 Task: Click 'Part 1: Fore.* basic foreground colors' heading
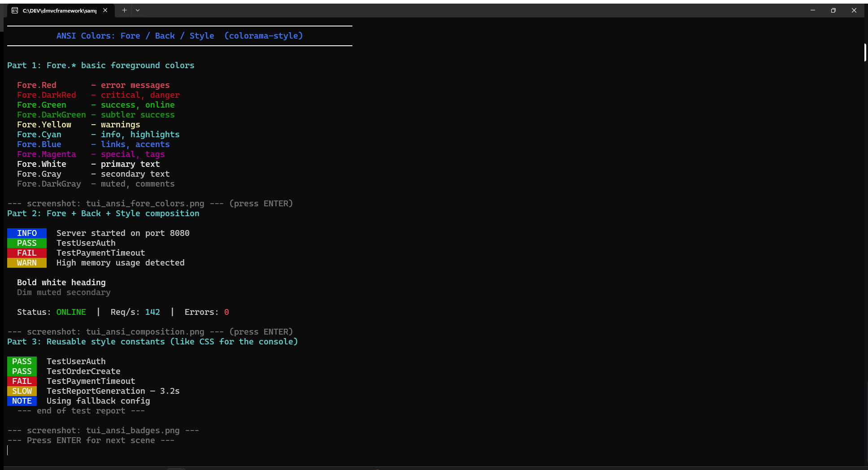coord(101,65)
